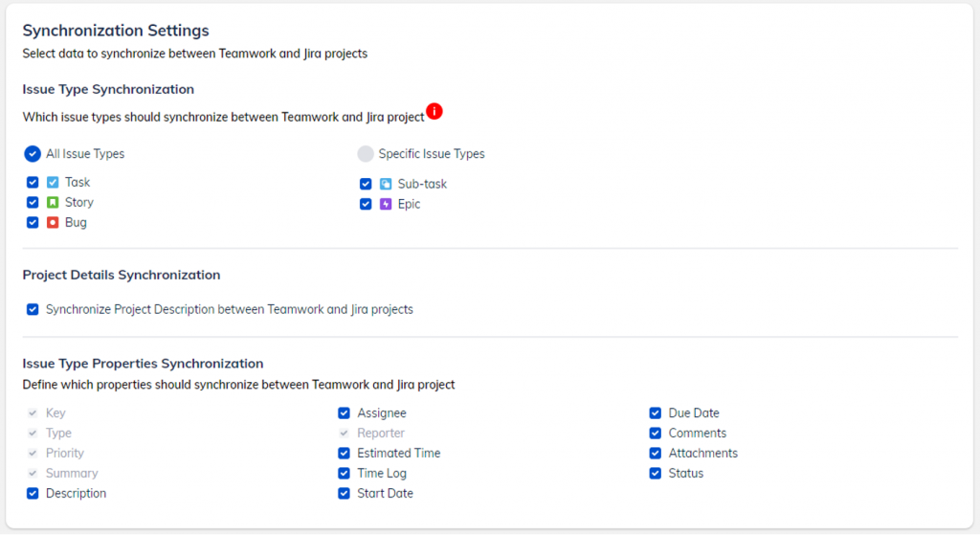Click the red Bug issue type icon
The image size is (980, 535).
point(54,222)
